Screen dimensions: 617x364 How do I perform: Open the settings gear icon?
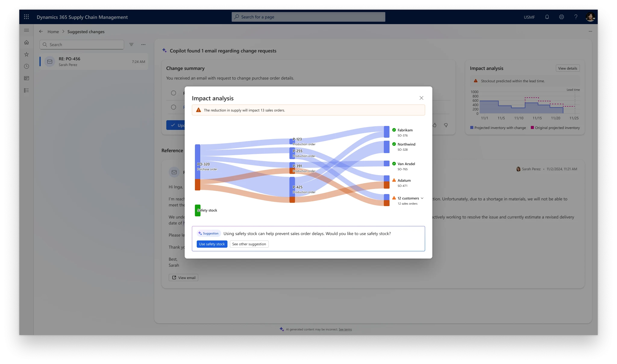(561, 17)
